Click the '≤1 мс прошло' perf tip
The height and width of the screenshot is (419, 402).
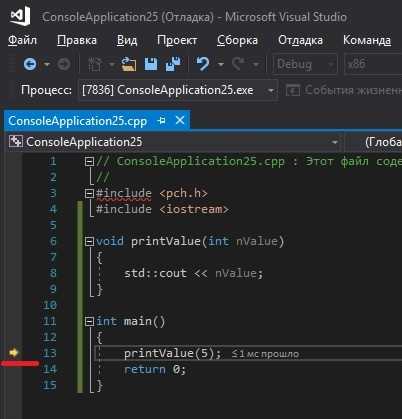pos(266,354)
